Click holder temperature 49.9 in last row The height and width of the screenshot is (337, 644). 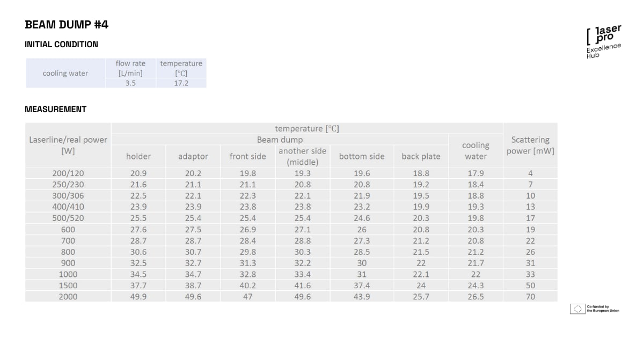[x=138, y=296]
